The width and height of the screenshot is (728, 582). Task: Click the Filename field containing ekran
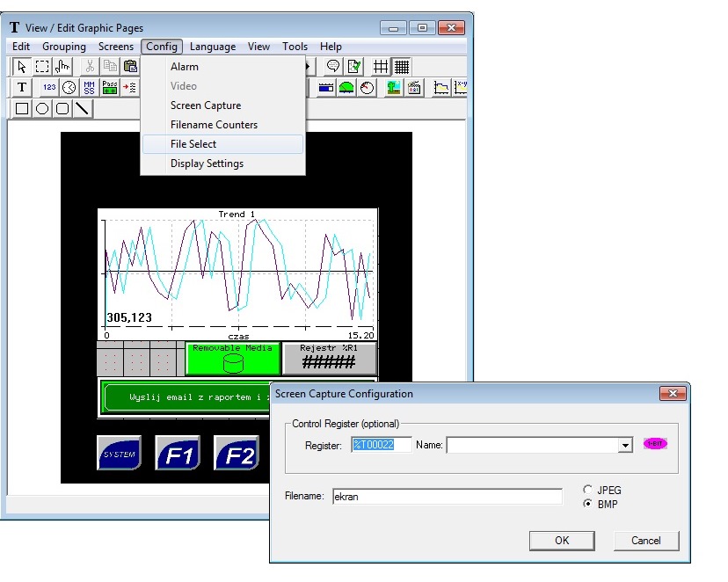448,497
